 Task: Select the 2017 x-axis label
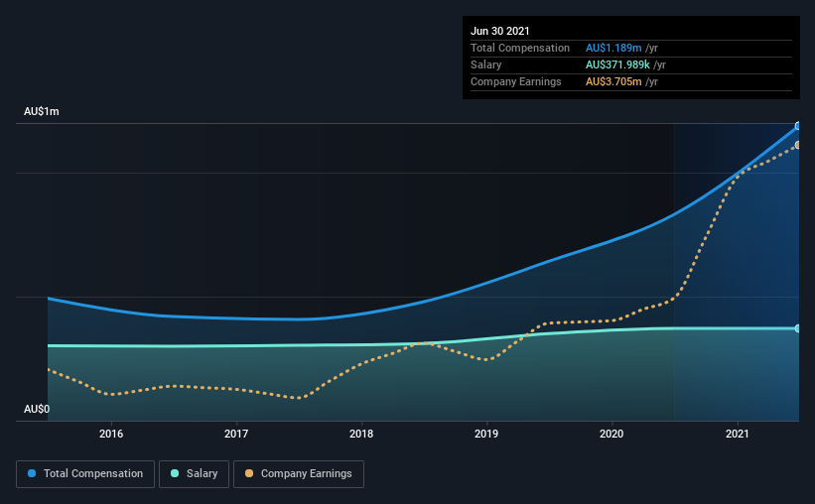point(236,434)
